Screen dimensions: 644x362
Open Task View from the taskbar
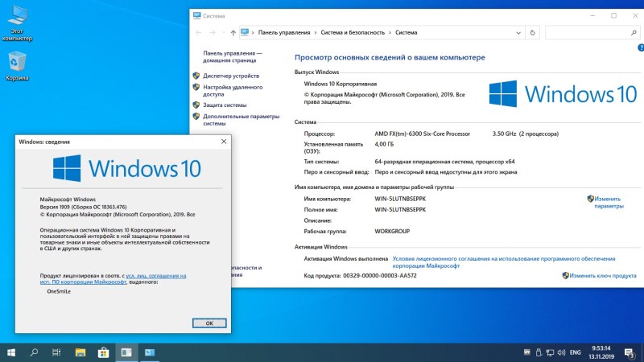point(56,352)
